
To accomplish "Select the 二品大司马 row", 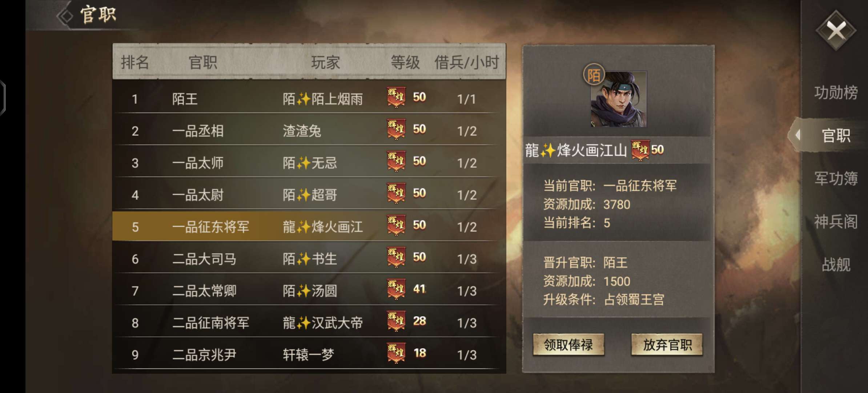I will pos(309,259).
